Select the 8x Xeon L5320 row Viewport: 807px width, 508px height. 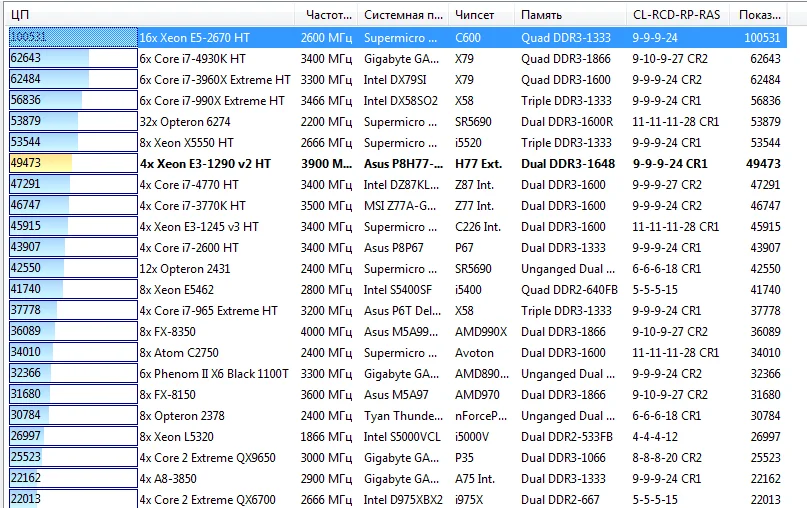coord(398,437)
